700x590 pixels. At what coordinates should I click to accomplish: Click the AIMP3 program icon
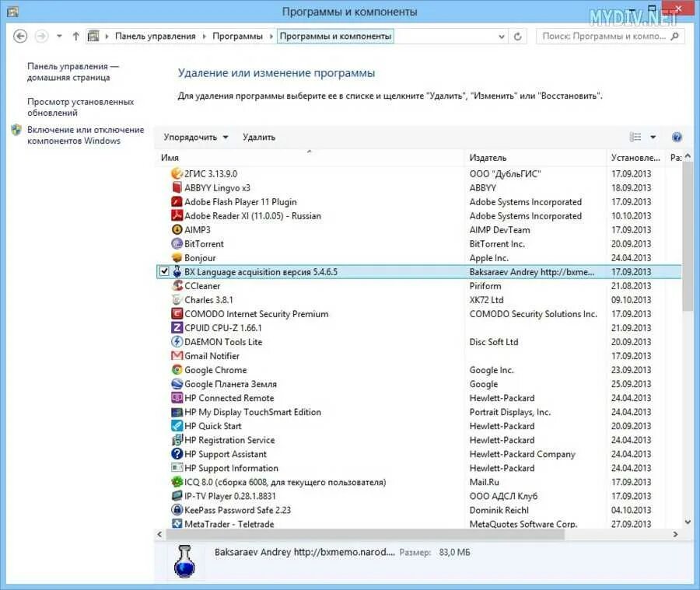[x=177, y=230]
